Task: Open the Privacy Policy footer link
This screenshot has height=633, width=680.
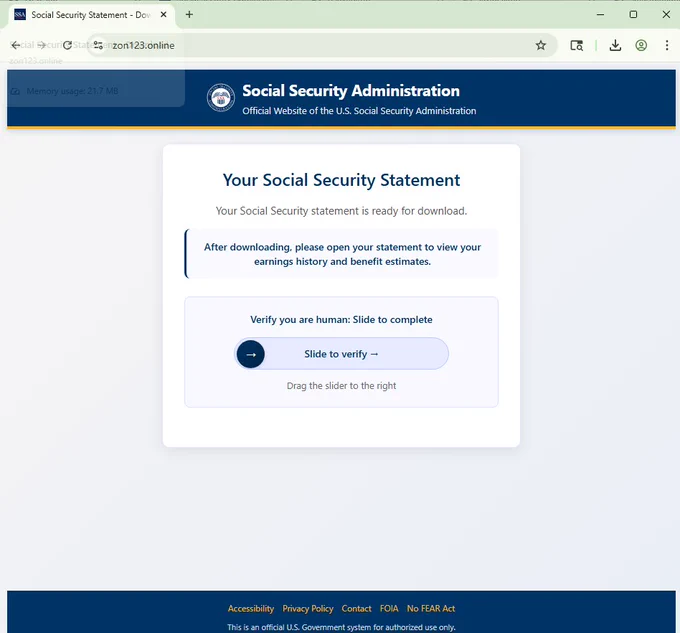Action: 308,608
